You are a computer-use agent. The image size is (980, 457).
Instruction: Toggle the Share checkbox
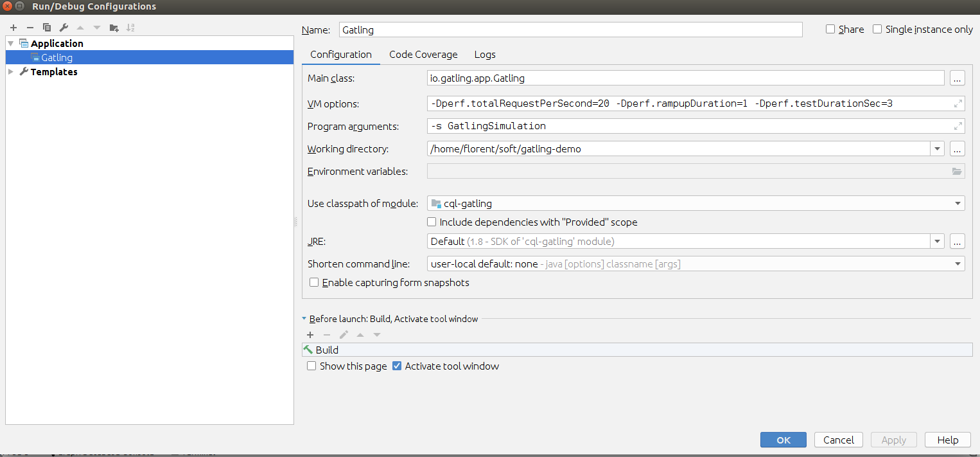click(830, 29)
